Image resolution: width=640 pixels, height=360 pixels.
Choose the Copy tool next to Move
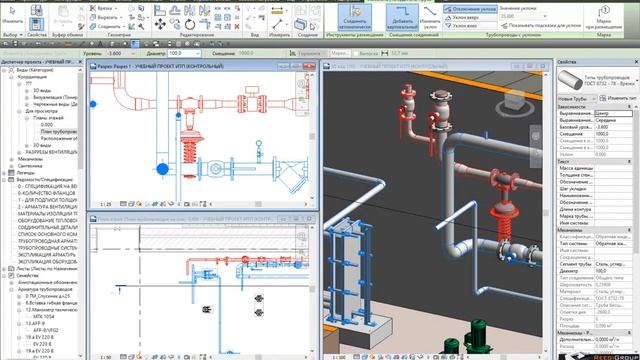pos(176,24)
